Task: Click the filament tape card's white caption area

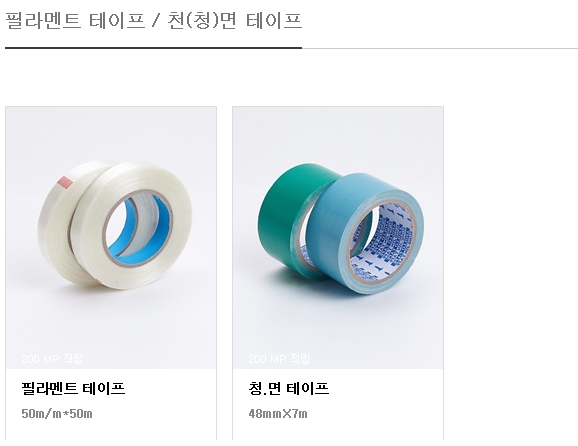Action: 111,404
